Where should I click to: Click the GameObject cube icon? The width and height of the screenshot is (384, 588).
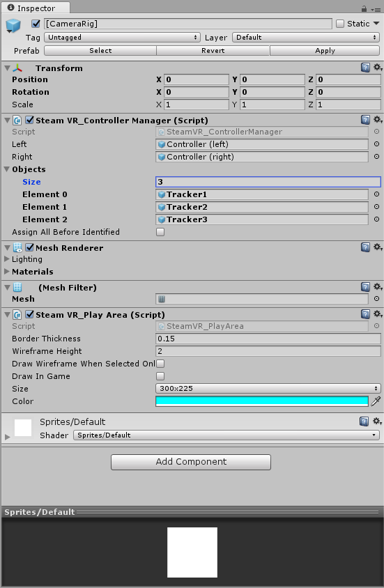click(13, 26)
